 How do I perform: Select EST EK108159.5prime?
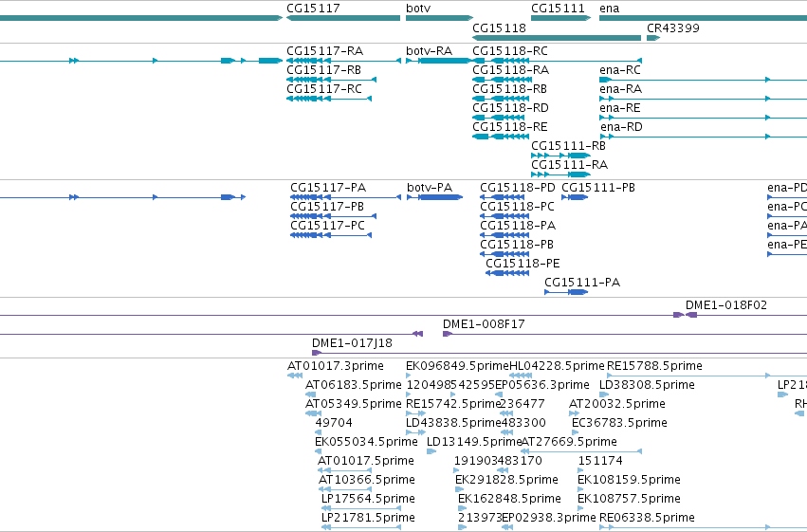[x=629, y=481]
